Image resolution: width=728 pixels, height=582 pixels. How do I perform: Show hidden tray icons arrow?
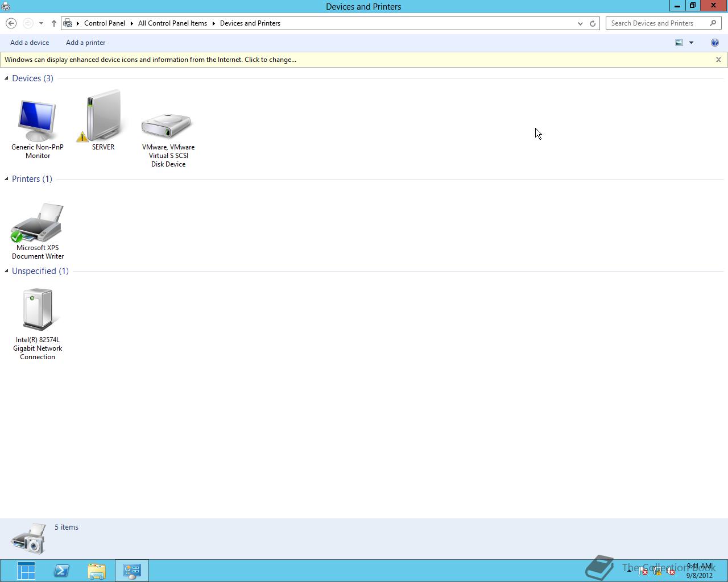(629, 572)
